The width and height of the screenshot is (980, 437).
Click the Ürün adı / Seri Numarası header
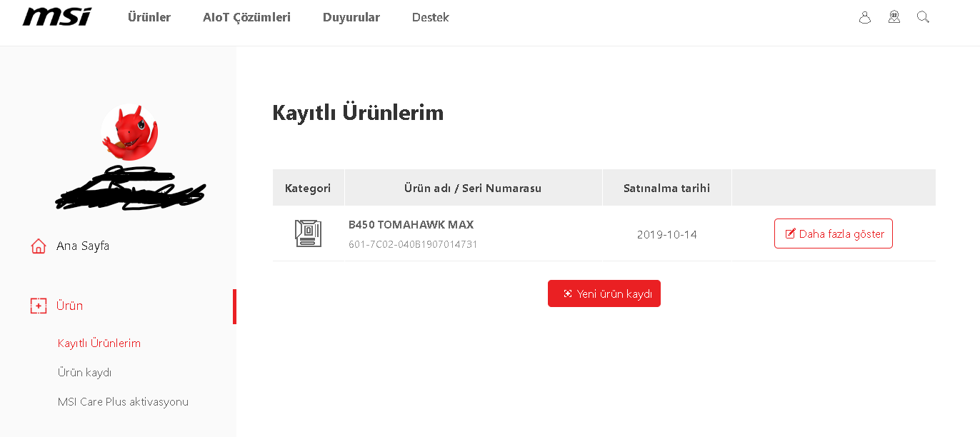coord(473,189)
